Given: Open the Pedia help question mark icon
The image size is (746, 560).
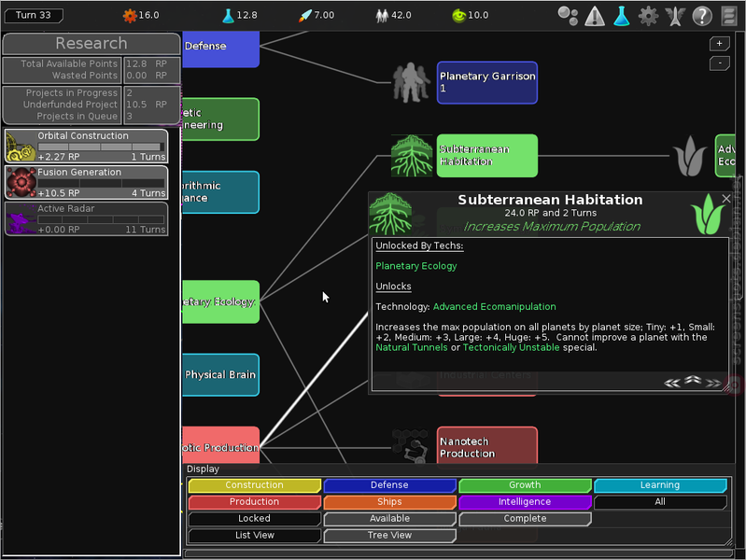Looking at the screenshot, I should tap(702, 16).
